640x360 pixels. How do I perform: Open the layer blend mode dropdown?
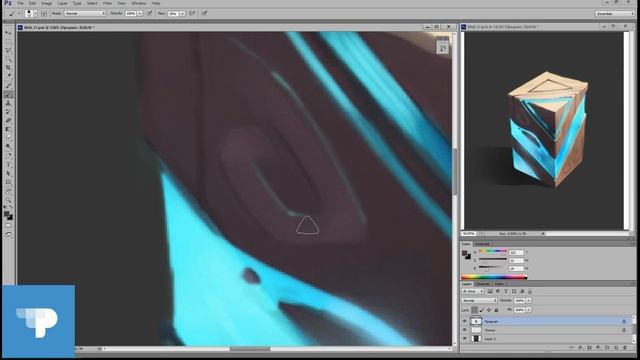pyautogui.click(x=479, y=300)
